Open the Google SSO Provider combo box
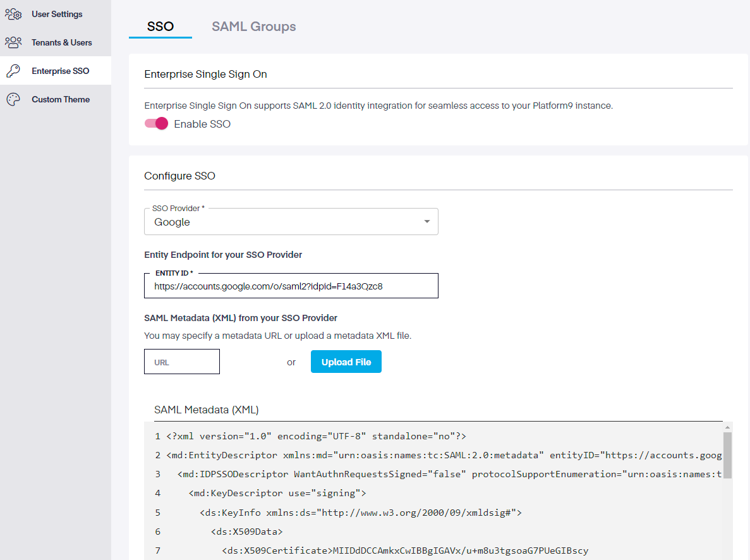The image size is (750, 560). (284, 222)
